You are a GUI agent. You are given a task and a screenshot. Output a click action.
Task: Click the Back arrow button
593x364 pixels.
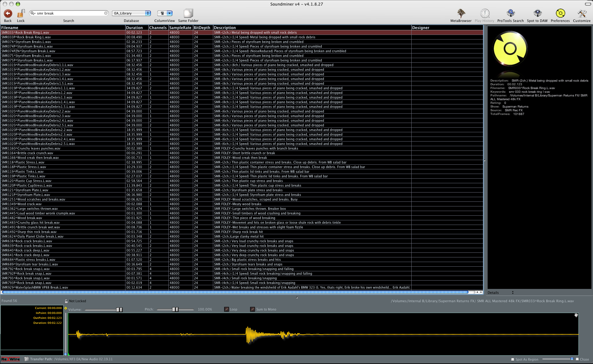point(8,14)
